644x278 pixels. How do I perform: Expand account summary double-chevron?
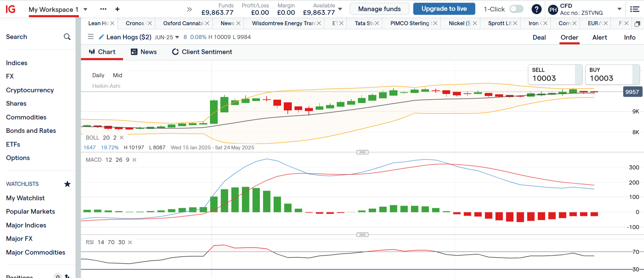190,9
